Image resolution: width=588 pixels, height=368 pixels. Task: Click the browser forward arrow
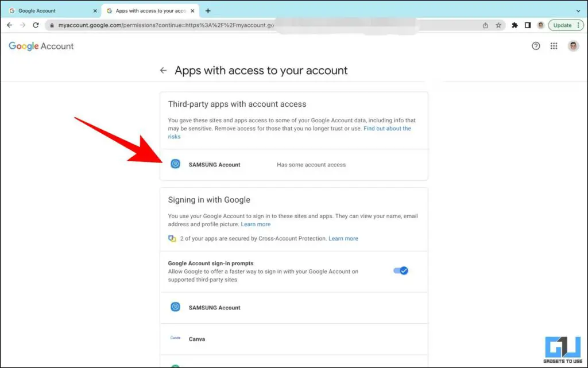pyautogui.click(x=23, y=25)
